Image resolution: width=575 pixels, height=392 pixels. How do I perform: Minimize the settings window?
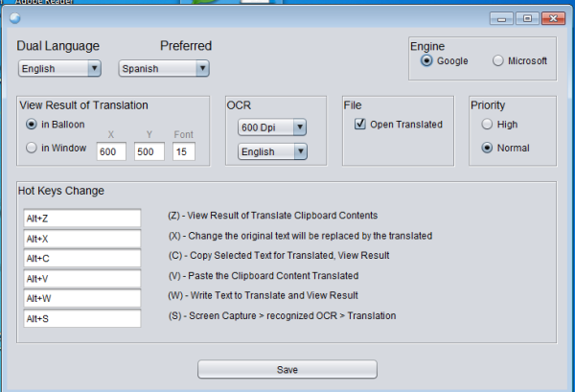(x=501, y=18)
